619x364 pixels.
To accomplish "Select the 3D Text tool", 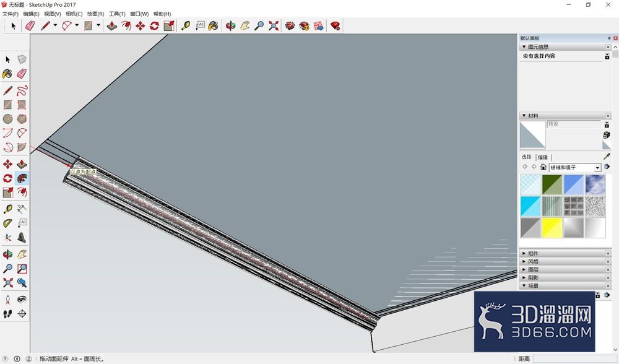I will 22,238.
